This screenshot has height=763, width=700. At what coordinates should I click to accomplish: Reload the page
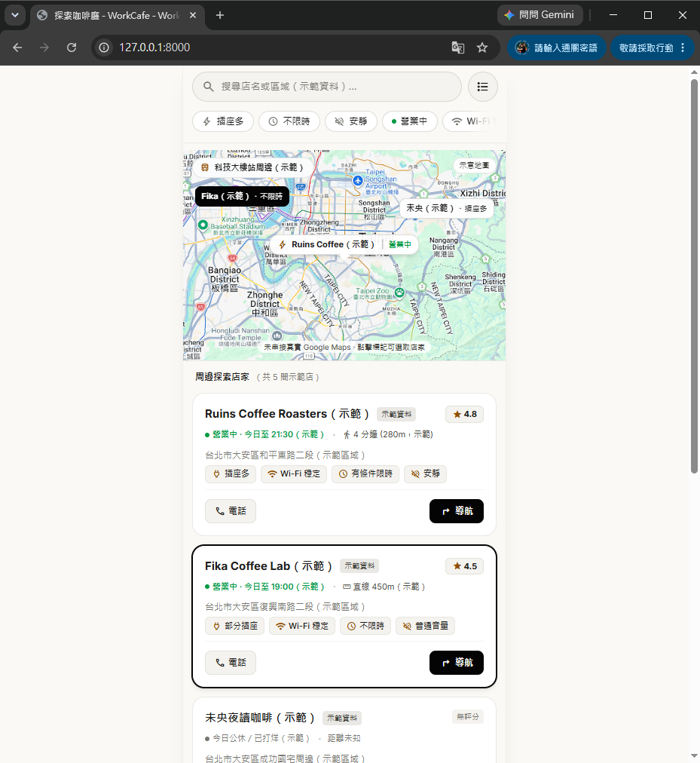(72, 47)
